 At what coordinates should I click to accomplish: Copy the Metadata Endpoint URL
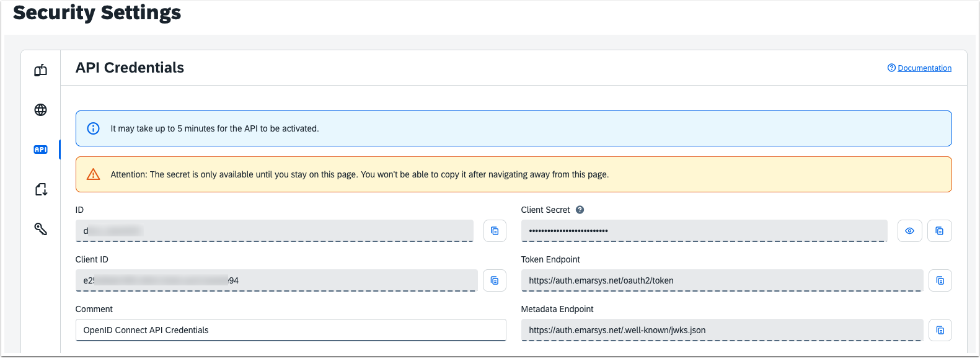pyautogui.click(x=940, y=330)
